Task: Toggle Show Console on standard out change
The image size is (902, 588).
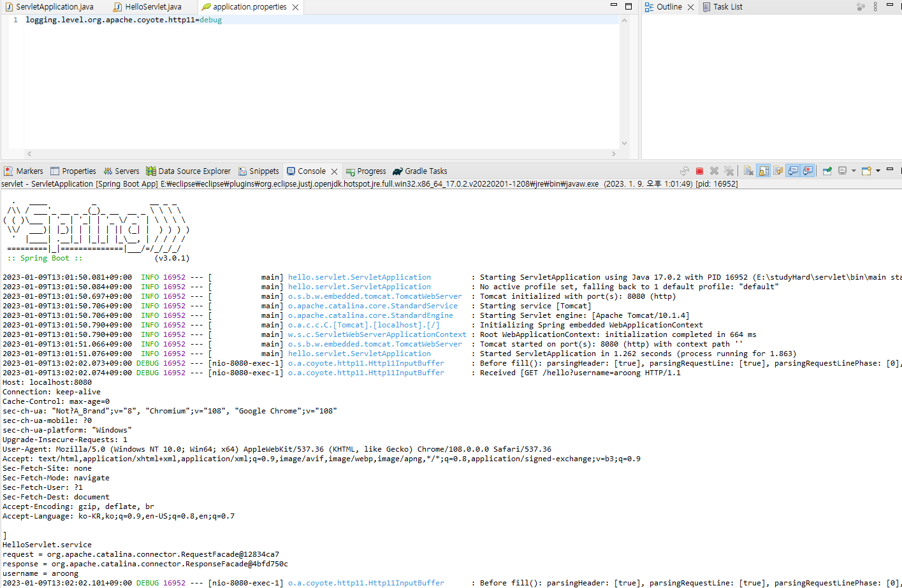Action: click(x=793, y=171)
